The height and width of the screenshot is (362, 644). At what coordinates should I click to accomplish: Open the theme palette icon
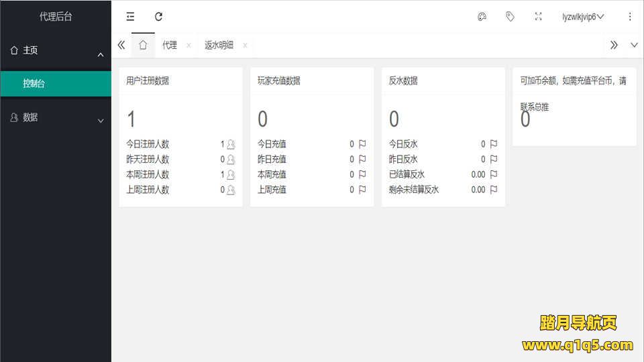point(482,17)
